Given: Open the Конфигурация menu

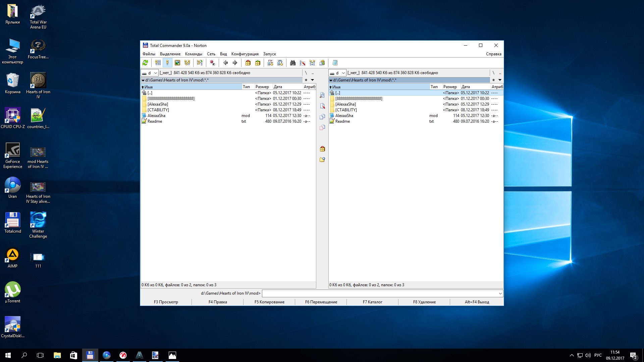Looking at the screenshot, I should point(245,54).
